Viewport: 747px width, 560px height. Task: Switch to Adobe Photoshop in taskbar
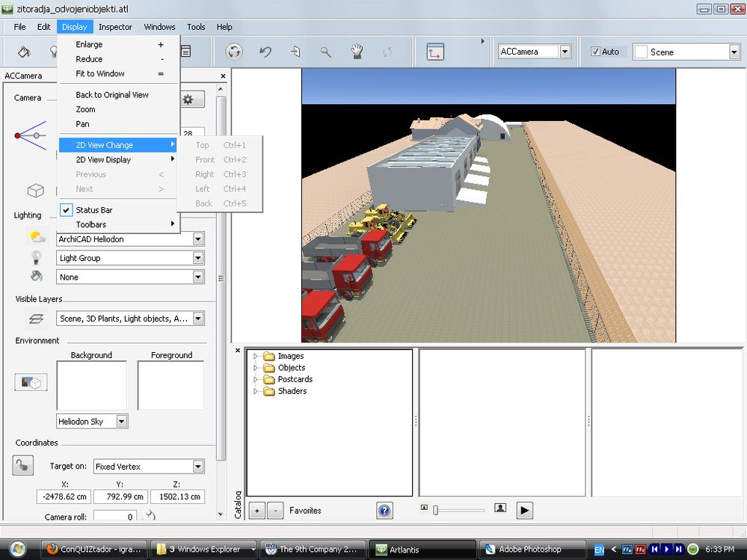[530, 550]
